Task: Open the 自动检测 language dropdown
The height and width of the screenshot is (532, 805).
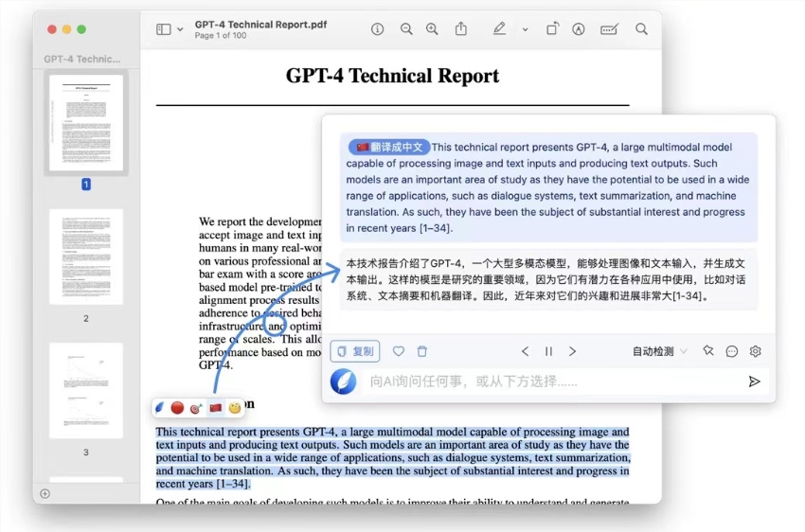Action: [x=659, y=351]
